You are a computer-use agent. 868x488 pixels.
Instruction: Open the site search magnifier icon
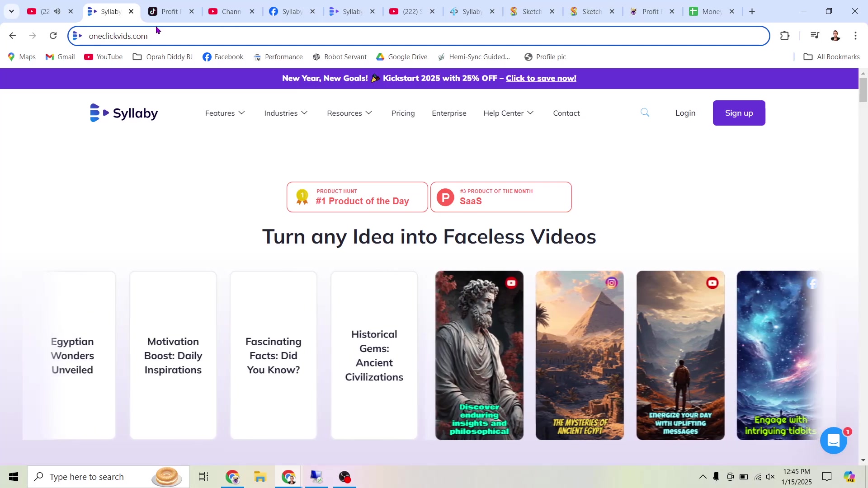pos(645,113)
